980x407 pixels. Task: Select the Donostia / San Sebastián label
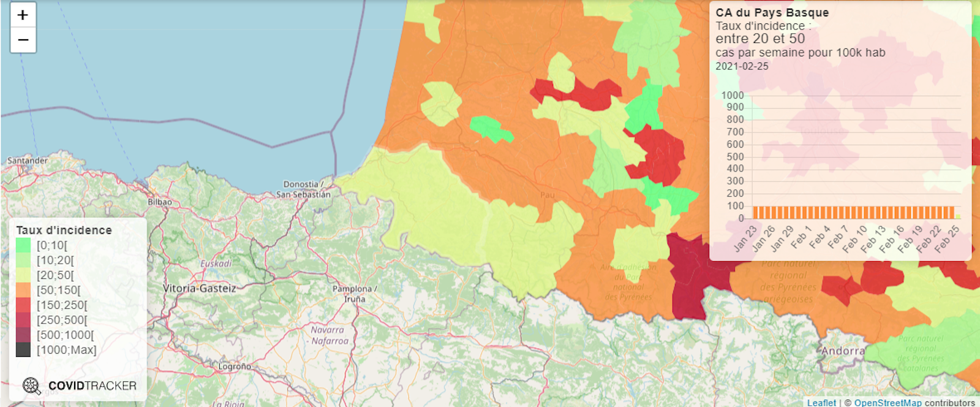point(303,189)
